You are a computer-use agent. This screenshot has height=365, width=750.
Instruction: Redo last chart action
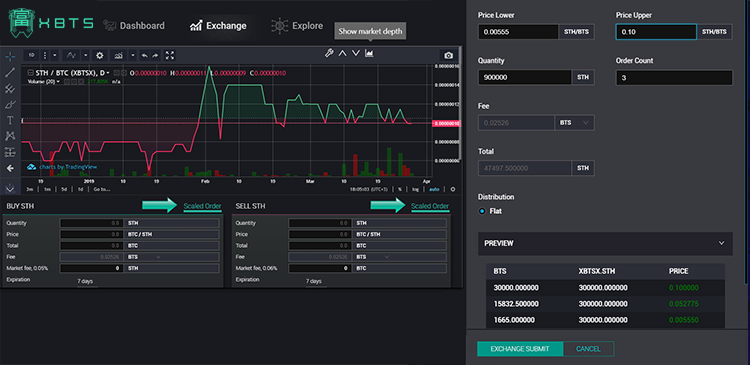pos(155,55)
